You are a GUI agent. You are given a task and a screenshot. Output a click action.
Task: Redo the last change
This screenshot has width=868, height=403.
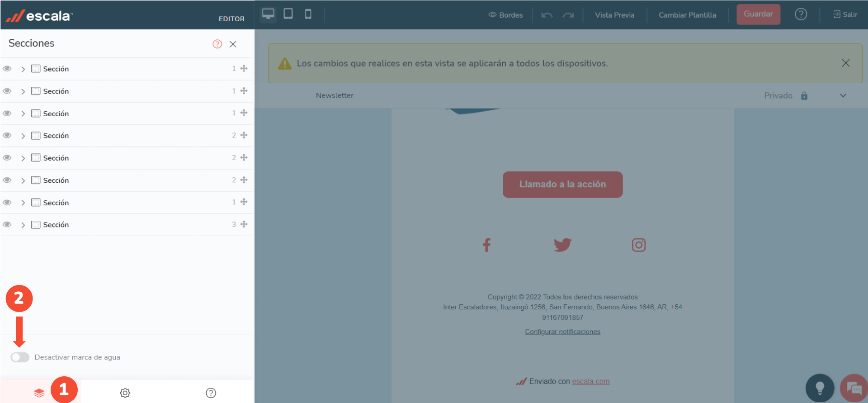pyautogui.click(x=568, y=15)
